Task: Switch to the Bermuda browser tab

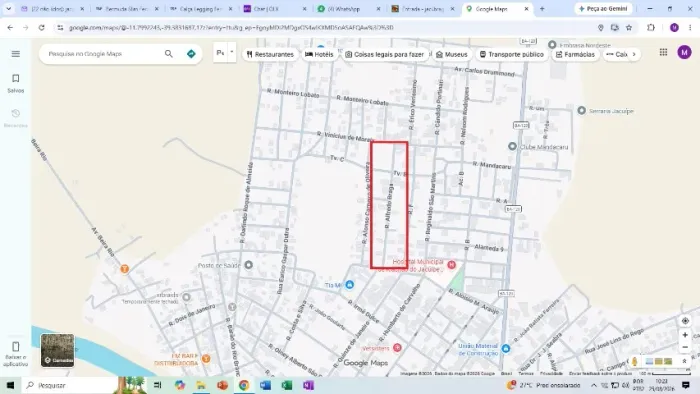Action: point(127,9)
